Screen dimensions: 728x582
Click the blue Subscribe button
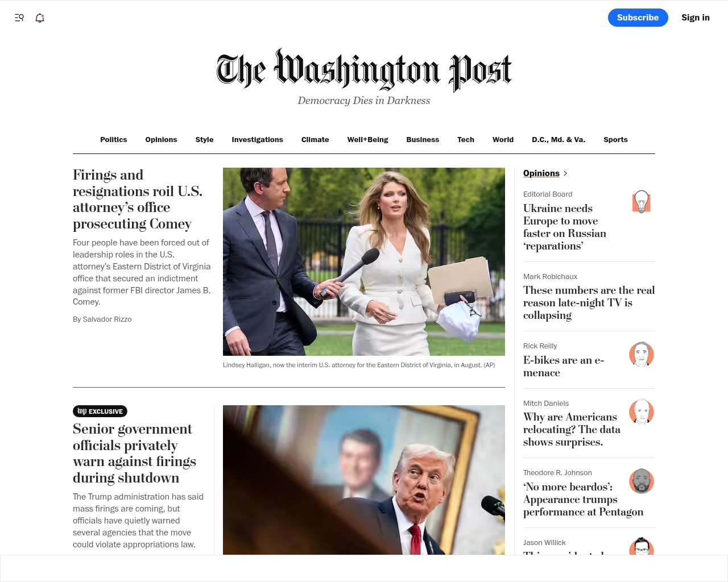click(x=638, y=18)
